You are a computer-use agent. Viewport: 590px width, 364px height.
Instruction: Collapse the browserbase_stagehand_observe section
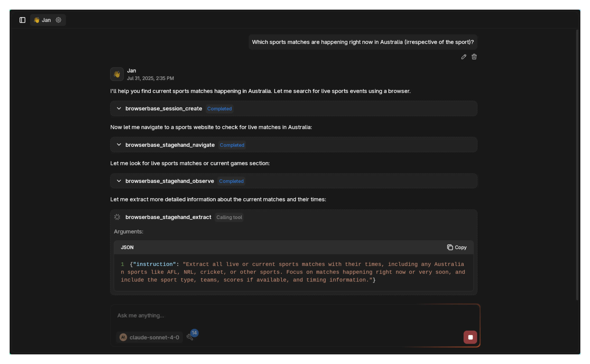click(119, 181)
